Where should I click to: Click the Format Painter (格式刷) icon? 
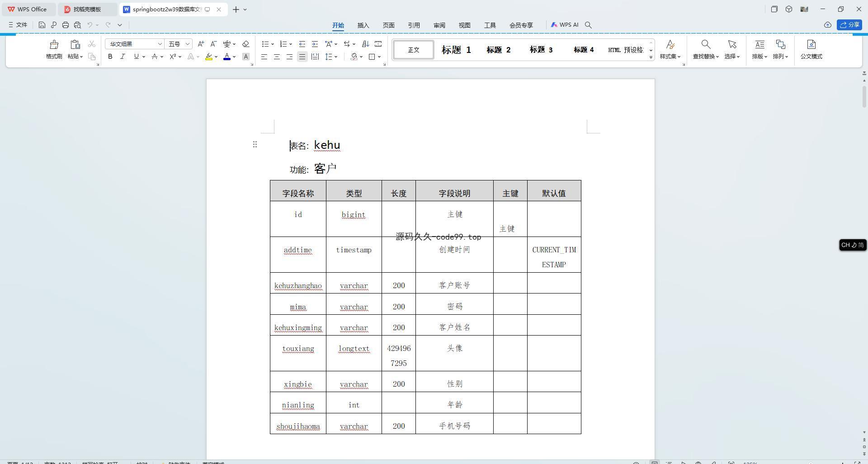(x=54, y=44)
